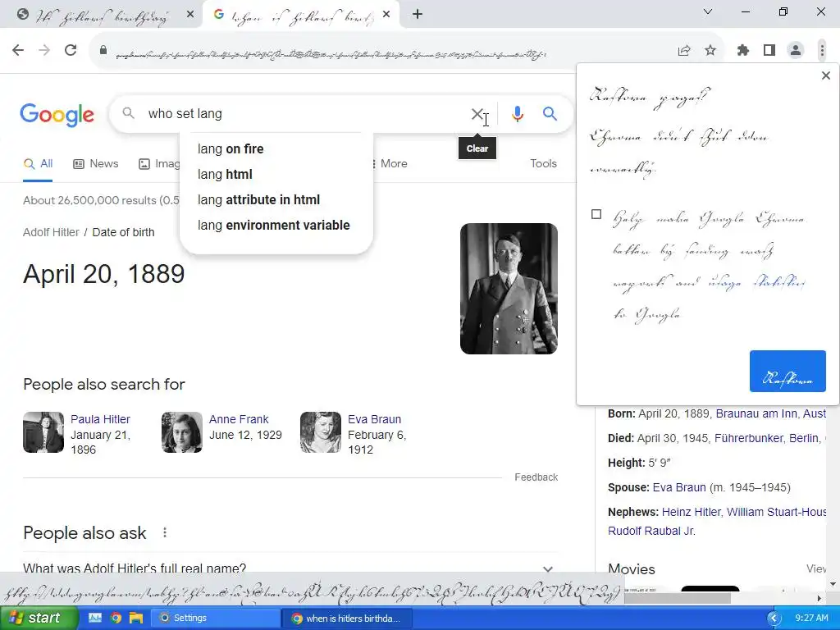This screenshot has width=840, height=630.
Task: Open the Heinz Hitler nephew link
Action: pyautogui.click(x=691, y=512)
